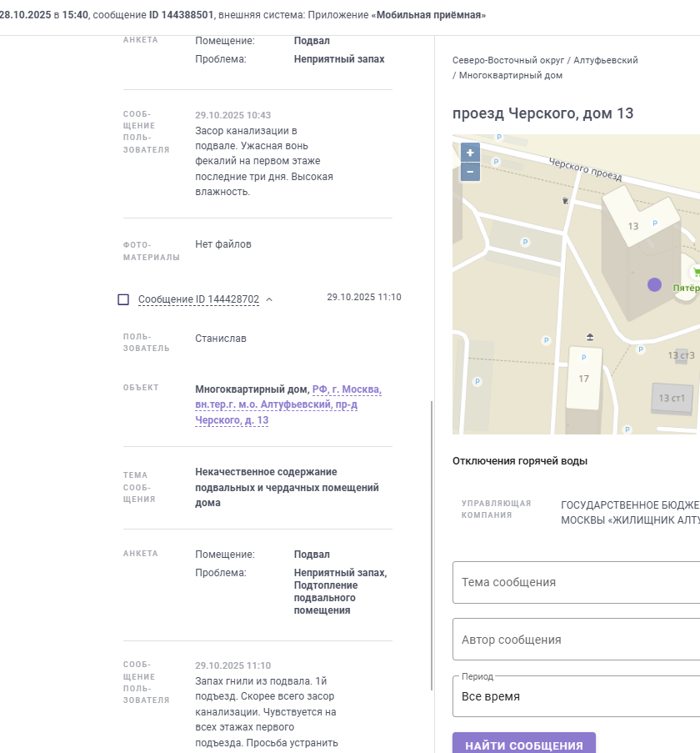Open the Период dropdown showing Все время
This screenshot has height=753, width=700.
coord(575,696)
